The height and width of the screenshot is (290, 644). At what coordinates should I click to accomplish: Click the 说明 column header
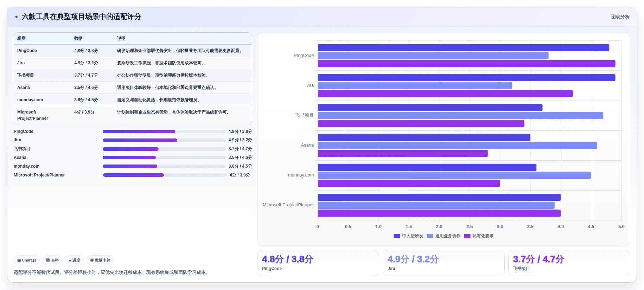121,38
